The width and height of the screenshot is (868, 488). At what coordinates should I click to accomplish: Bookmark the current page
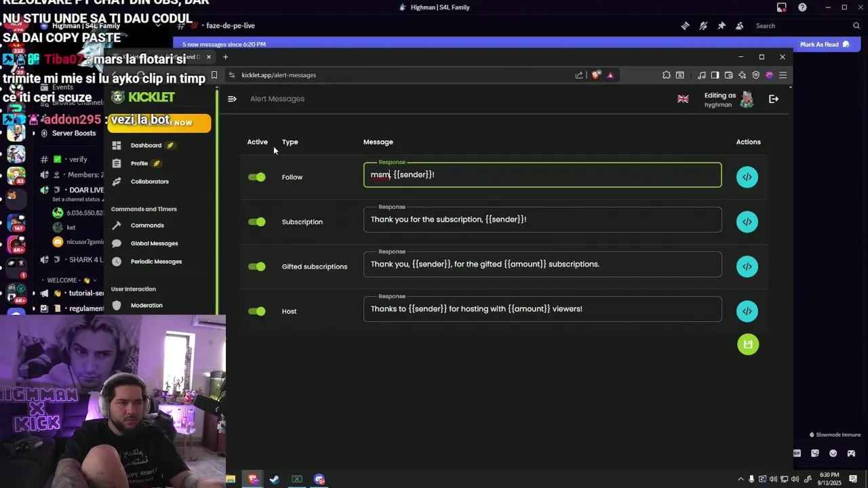[x=214, y=75]
